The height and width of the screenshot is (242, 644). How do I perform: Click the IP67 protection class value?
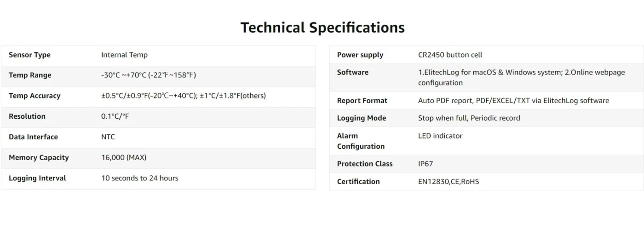pyautogui.click(x=425, y=164)
